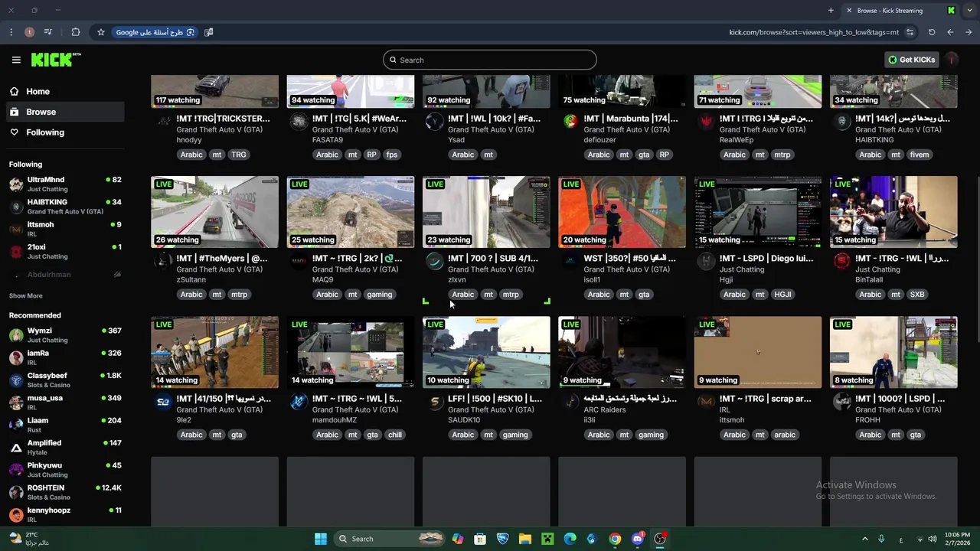
Task: Open new browser tab with plus
Action: [831, 11]
